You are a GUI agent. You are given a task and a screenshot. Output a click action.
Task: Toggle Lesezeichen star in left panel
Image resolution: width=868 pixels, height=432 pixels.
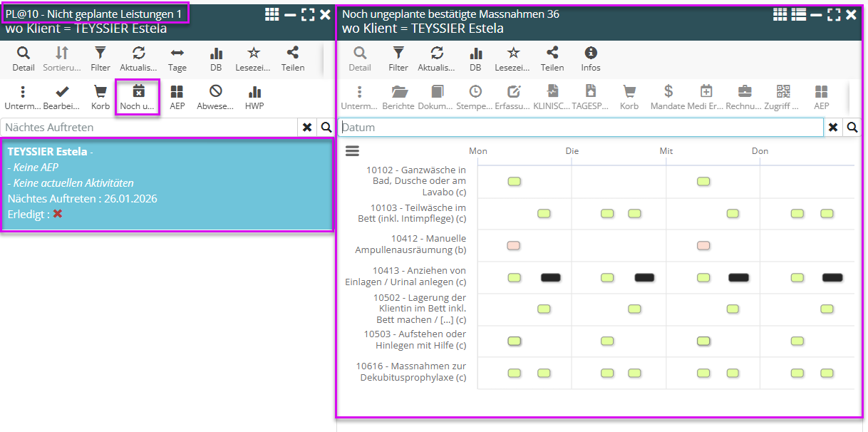[253, 58]
